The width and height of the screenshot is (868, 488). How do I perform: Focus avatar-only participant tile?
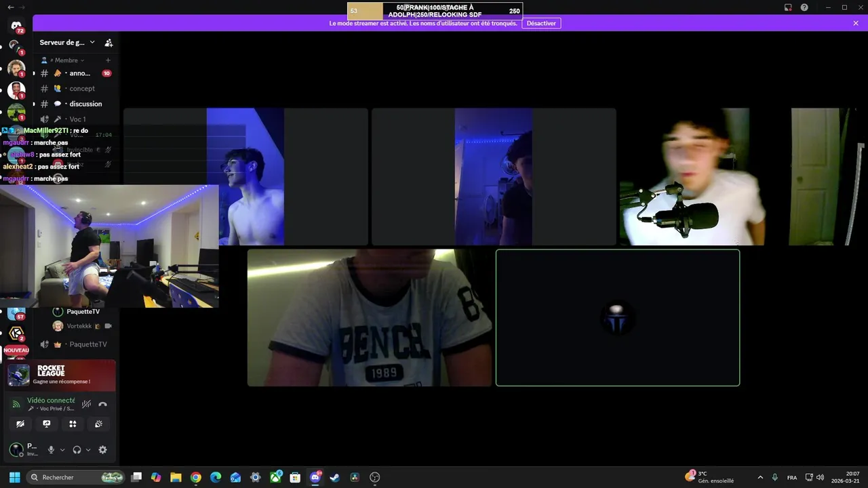pos(618,318)
